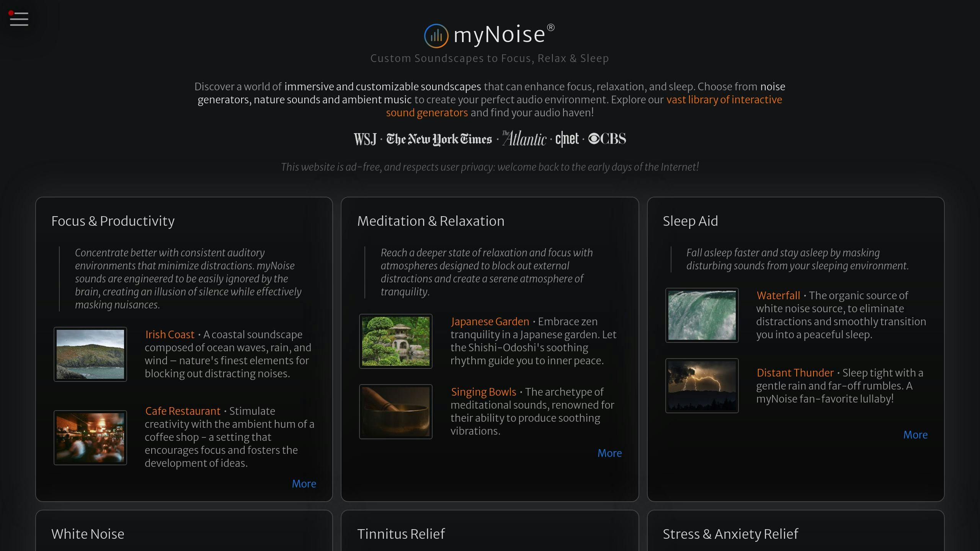Click the Fall asleep faster quote text
The height and width of the screenshot is (551, 980).
(x=797, y=259)
